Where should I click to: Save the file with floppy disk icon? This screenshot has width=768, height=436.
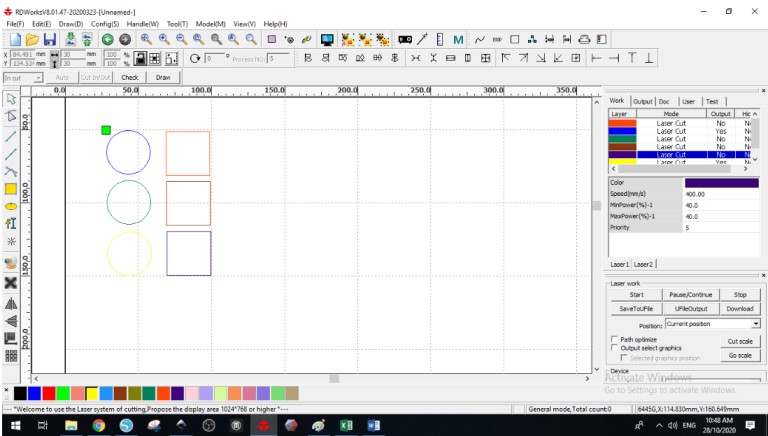[49, 40]
